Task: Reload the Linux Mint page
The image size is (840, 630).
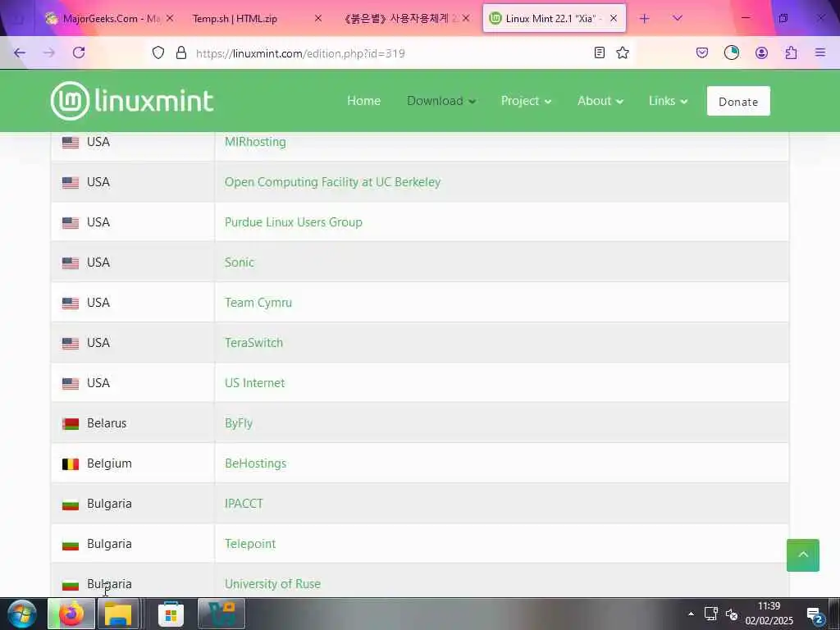Action: (x=79, y=52)
